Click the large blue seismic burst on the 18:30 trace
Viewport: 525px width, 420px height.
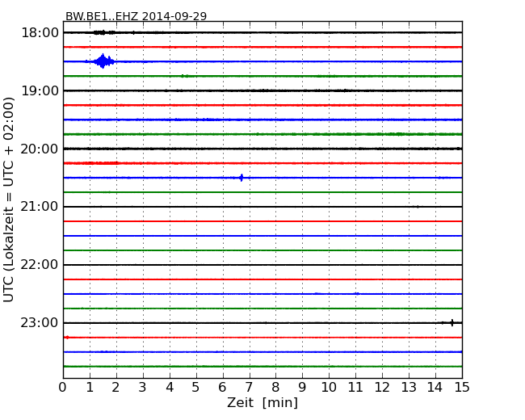pos(103,61)
